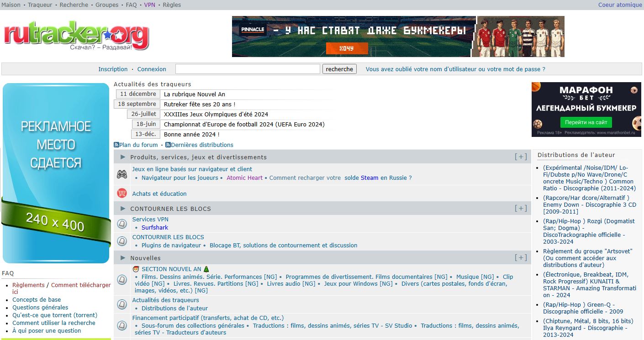The height and width of the screenshot is (340, 644).
Task: Click the Inscription link
Action: coord(113,69)
